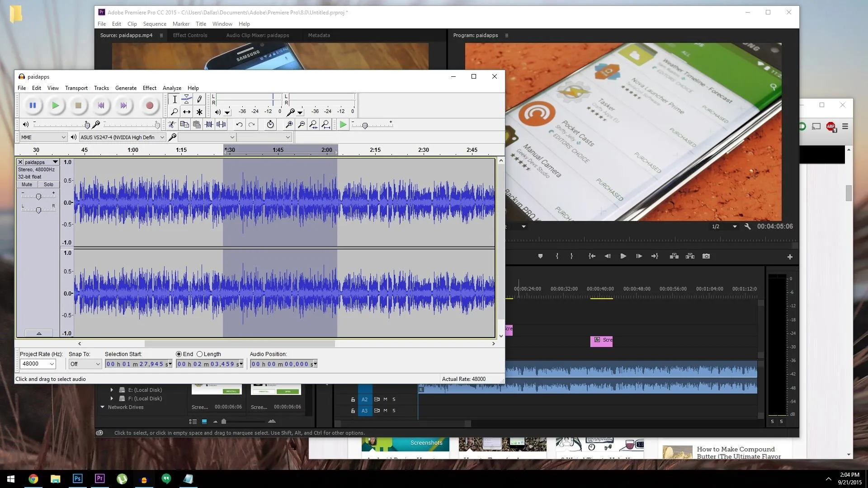Screen dimensions: 868x488
Task: Select the Zoom tool in tools toolbar
Action: [175, 112]
